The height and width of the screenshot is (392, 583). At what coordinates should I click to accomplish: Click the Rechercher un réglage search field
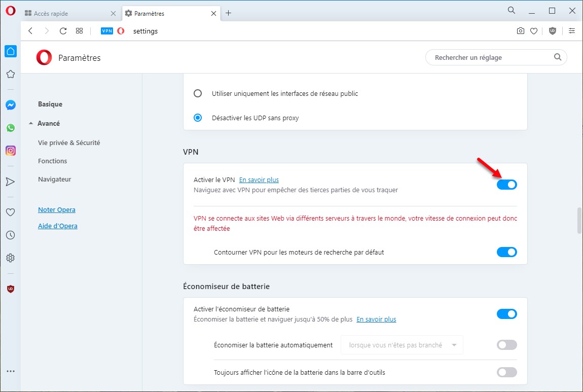[x=492, y=57]
